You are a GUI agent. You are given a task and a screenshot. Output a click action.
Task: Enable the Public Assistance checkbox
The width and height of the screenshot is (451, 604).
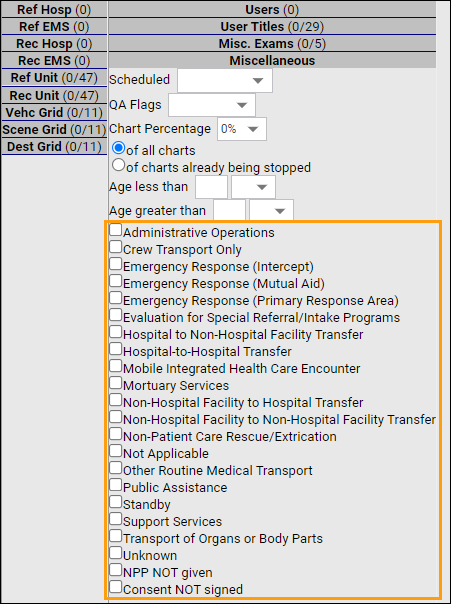[x=116, y=484]
